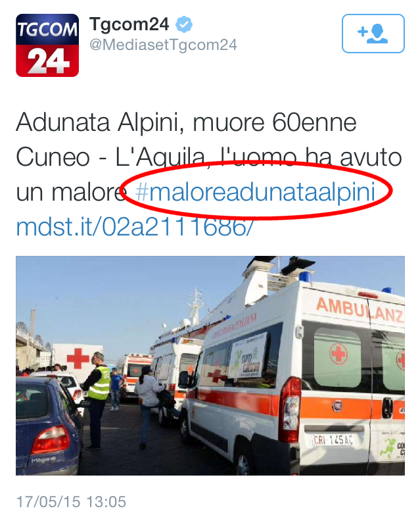Click the blue Megane car in photo
Image resolution: width=420 pixels, height=517 pixels.
(x=48, y=426)
